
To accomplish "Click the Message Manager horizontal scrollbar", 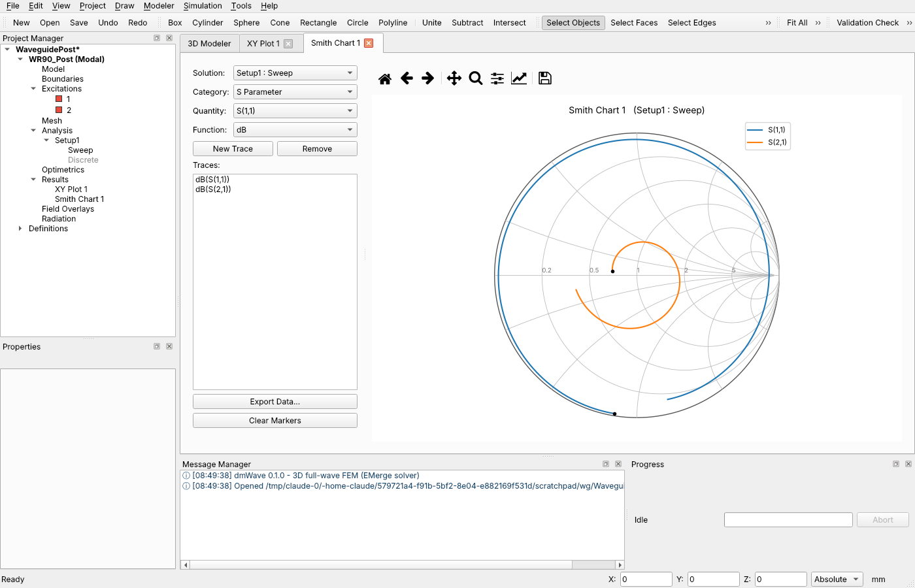I will [403, 564].
